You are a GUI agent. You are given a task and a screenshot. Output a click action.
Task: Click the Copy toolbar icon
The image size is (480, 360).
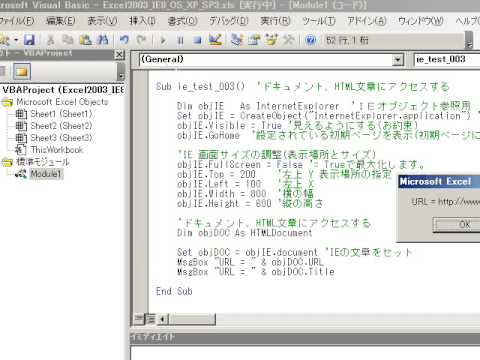[68, 40]
